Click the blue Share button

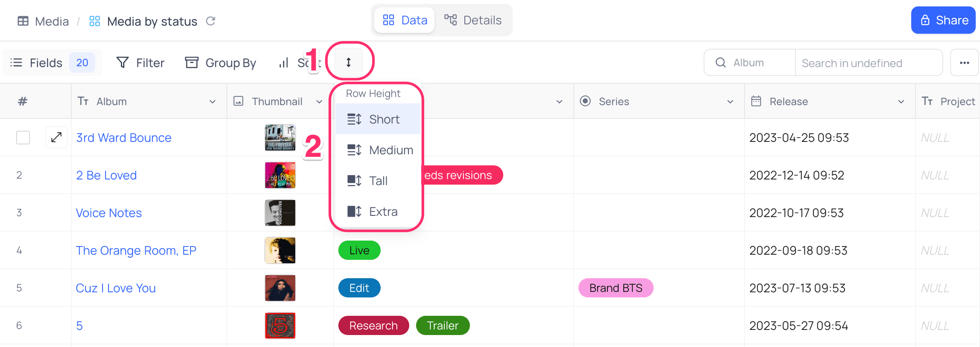(943, 20)
